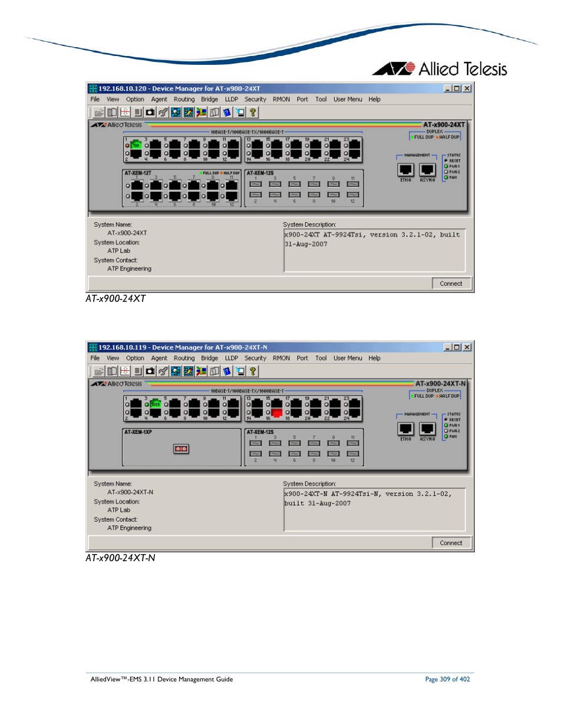
Task: Click the red AT-XEM-1XP module port
Action: pos(181,449)
